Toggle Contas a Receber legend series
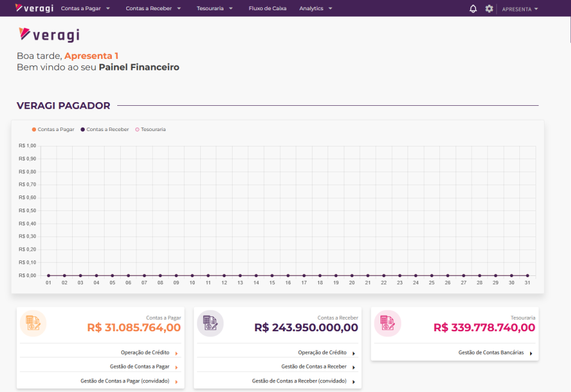571x392 pixels. tap(105, 129)
